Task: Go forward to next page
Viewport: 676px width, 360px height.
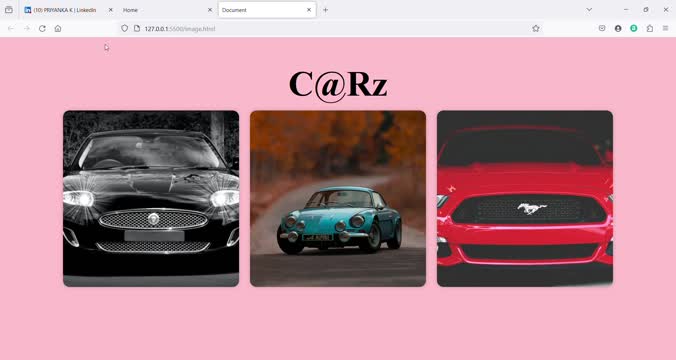Action: [27, 28]
